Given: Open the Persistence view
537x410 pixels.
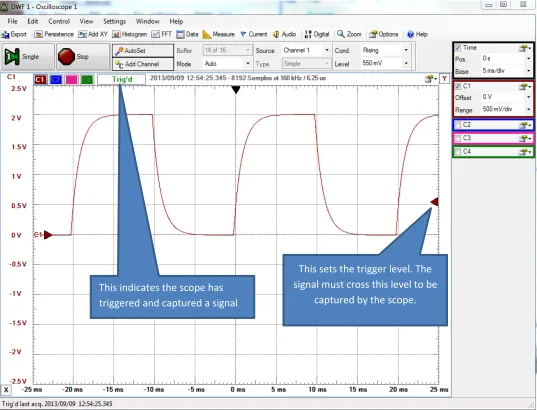Looking at the screenshot, I should click(x=54, y=34).
